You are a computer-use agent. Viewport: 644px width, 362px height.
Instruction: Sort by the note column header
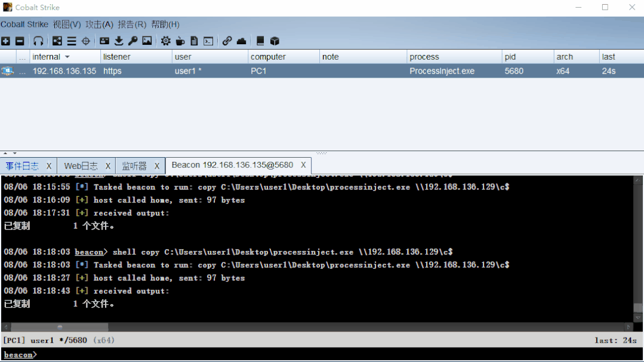(363, 57)
